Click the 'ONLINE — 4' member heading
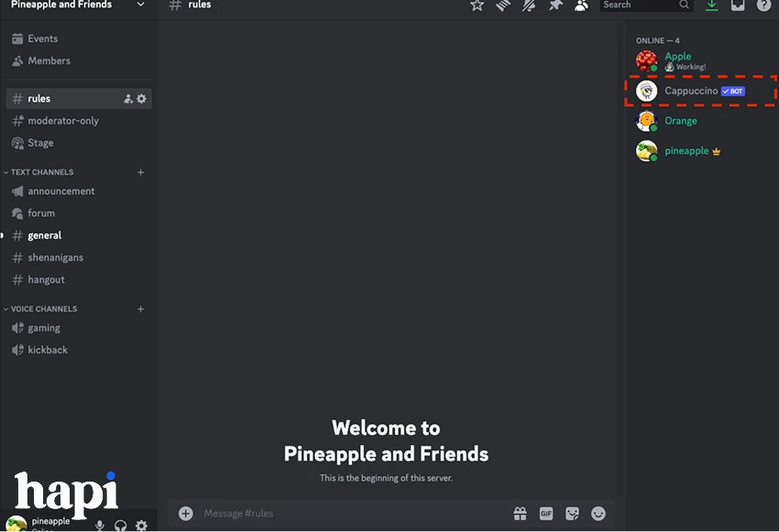The width and height of the screenshot is (779, 532). pyautogui.click(x=658, y=40)
